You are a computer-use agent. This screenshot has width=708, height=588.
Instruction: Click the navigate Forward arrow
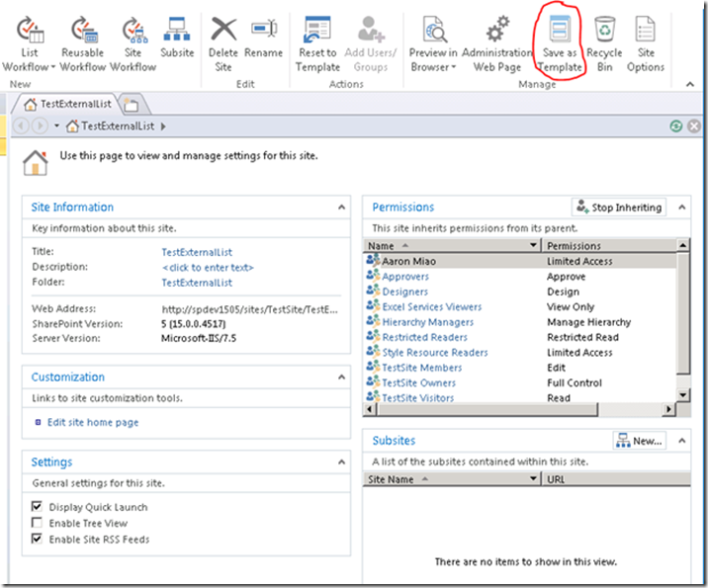pos(40,126)
